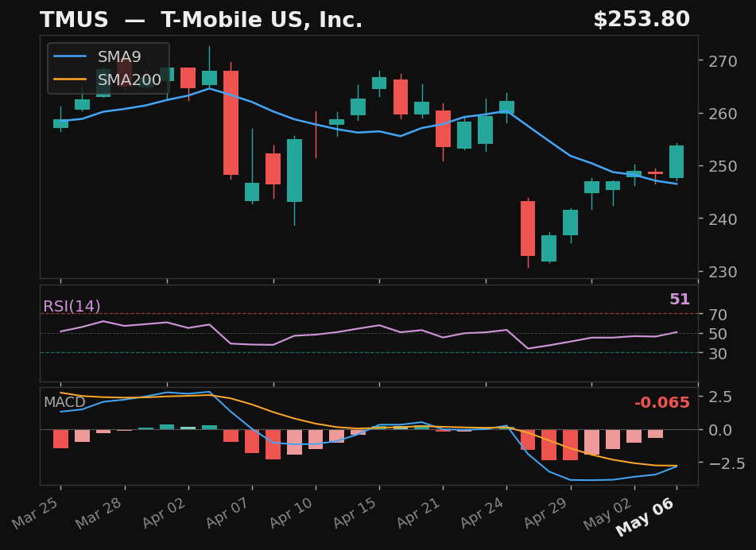Click the RSI 50 level axis label
This screenshot has width=756, height=550.
tap(717, 334)
